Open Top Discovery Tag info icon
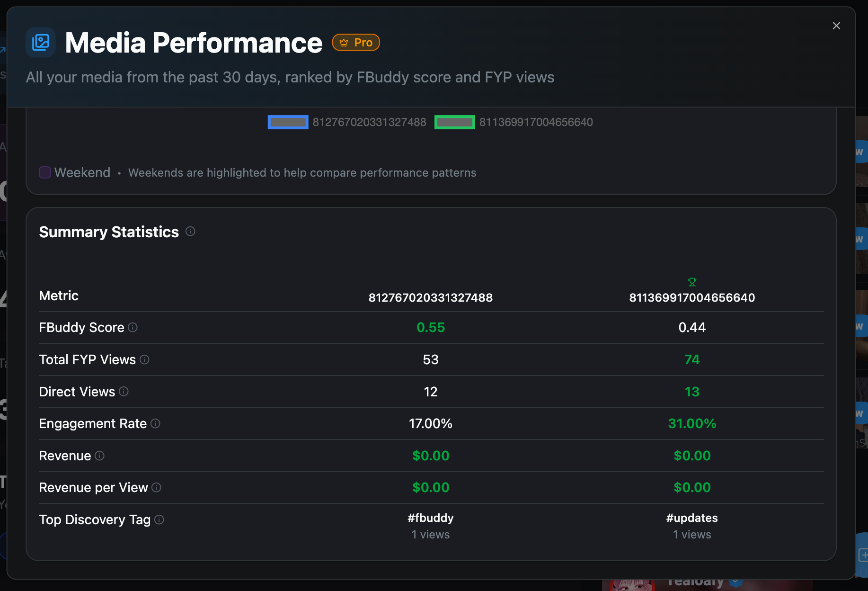 point(159,519)
